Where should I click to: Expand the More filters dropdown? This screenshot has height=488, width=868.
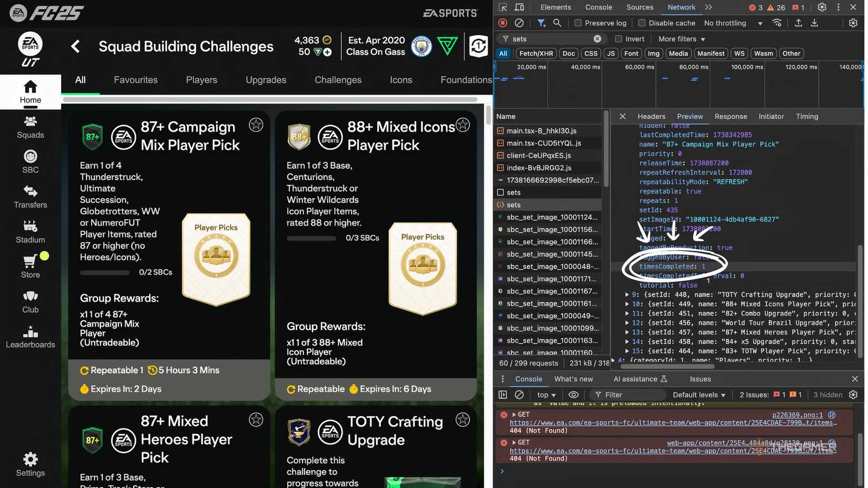(x=681, y=39)
